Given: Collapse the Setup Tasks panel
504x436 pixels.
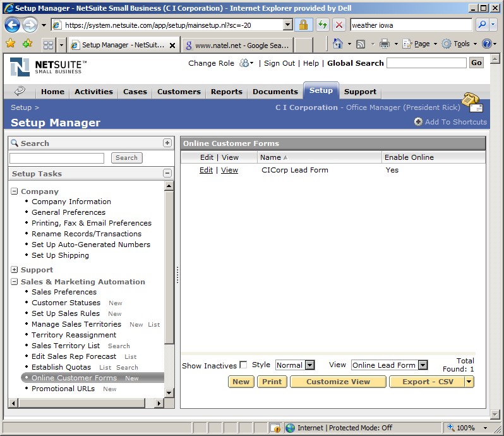Looking at the screenshot, I should click(167, 173).
